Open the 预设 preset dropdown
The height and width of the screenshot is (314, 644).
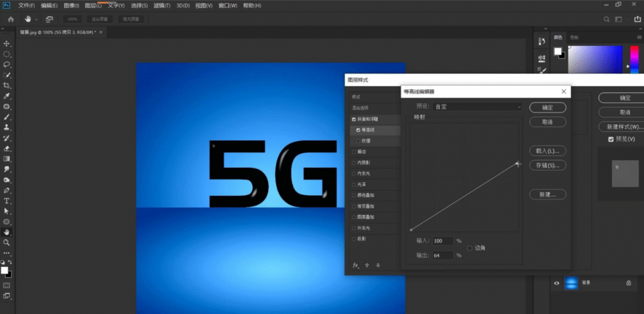pos(477,107)
